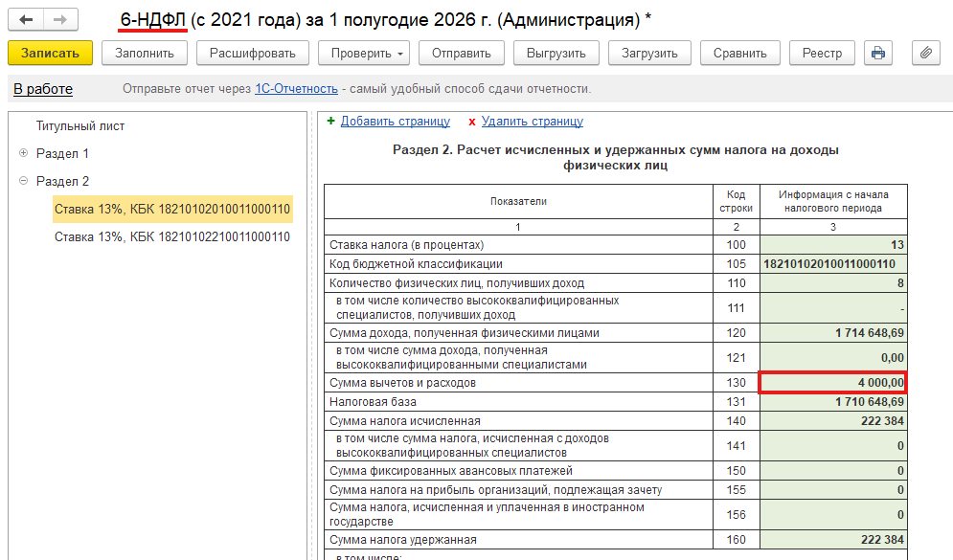
Task: Click the green plus add-page icon
Action: pos(330,121)
